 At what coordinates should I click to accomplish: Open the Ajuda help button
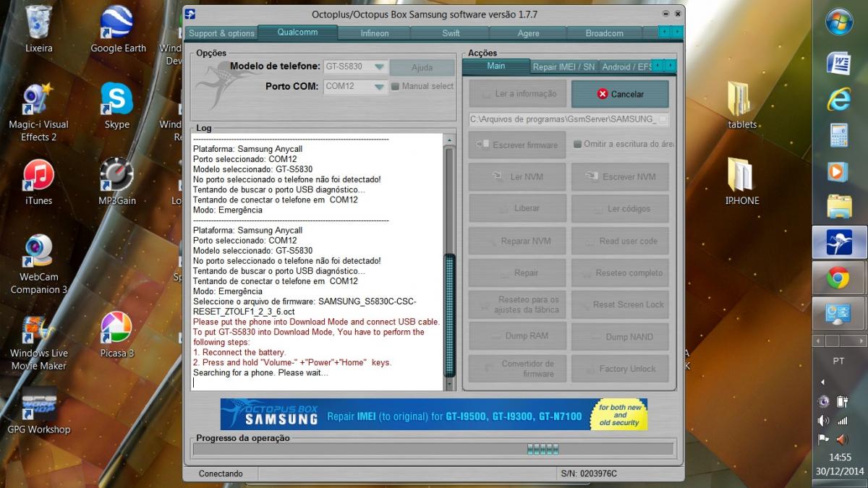422,67
